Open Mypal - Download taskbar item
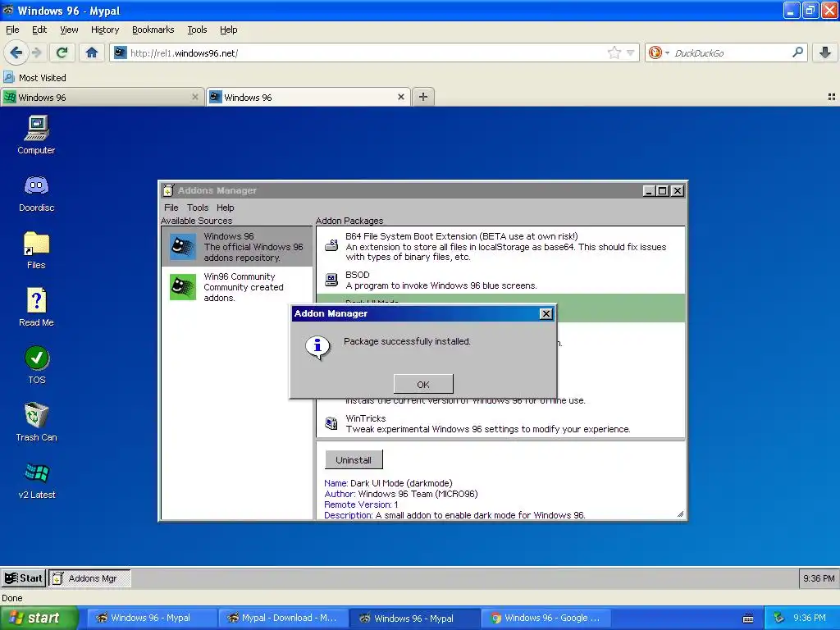Viewport: 840px width, 630px height. tap(283, 618)
